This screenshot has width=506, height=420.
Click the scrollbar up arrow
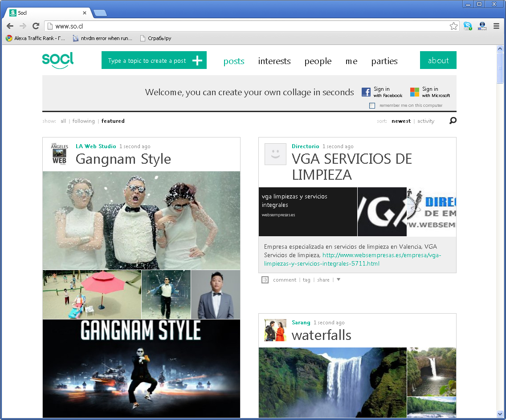(x=500, y=48)
